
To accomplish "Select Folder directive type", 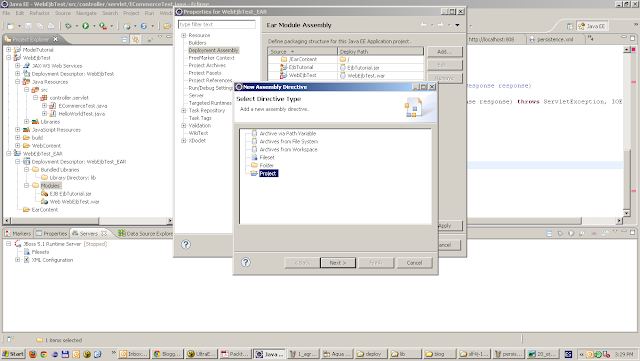I will click(267, 165).
